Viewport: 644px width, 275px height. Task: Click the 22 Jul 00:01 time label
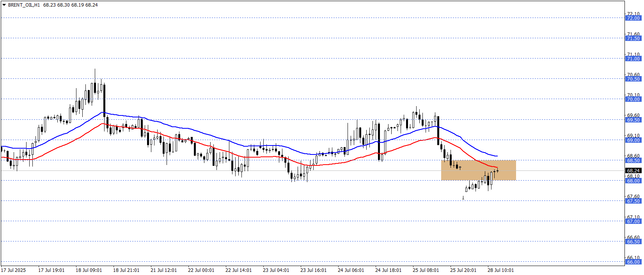coord(201,270)
